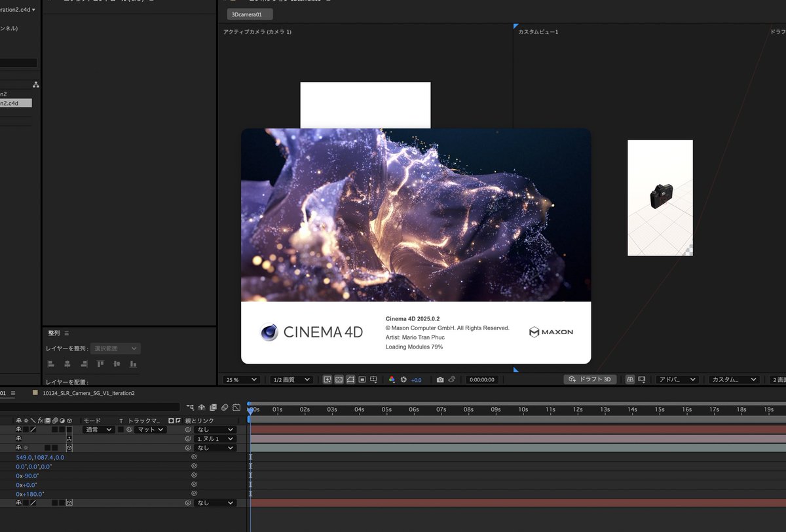Click position value 549.0,1087.4,0.0

pyautogui.click(x=40, y=457)
